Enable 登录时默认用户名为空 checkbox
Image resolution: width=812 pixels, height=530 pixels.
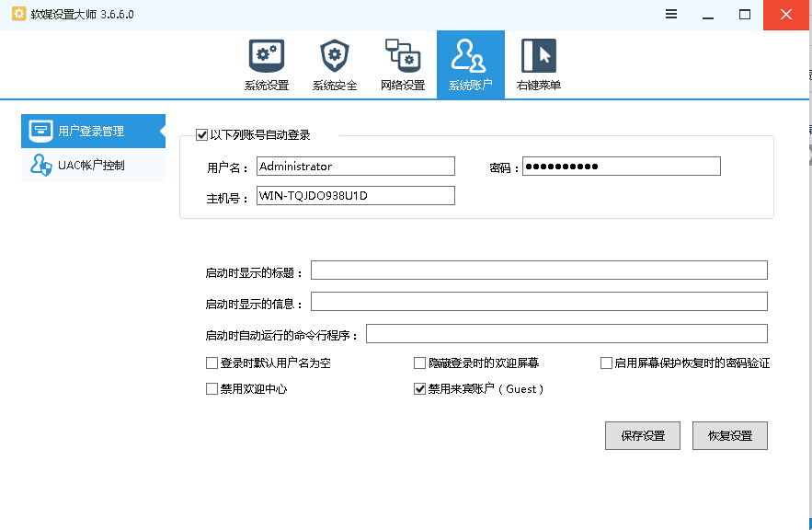pyautogui.click(x=212, y=363)
